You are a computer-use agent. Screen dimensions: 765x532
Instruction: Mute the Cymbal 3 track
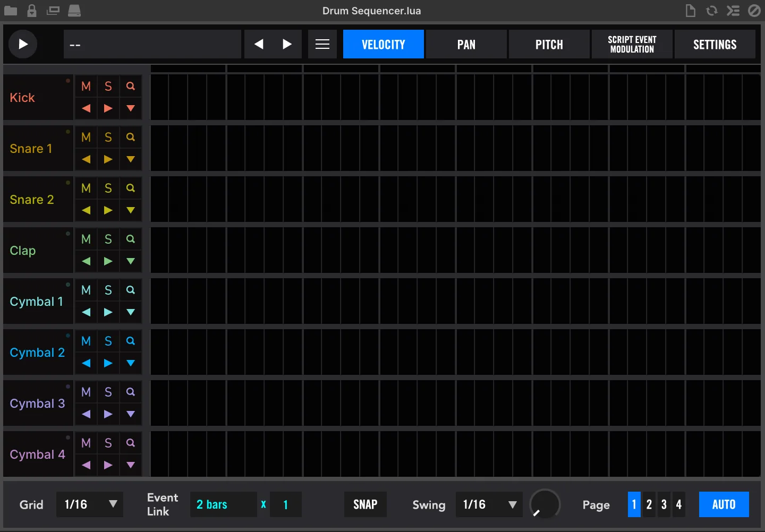[x=86, y=392]
